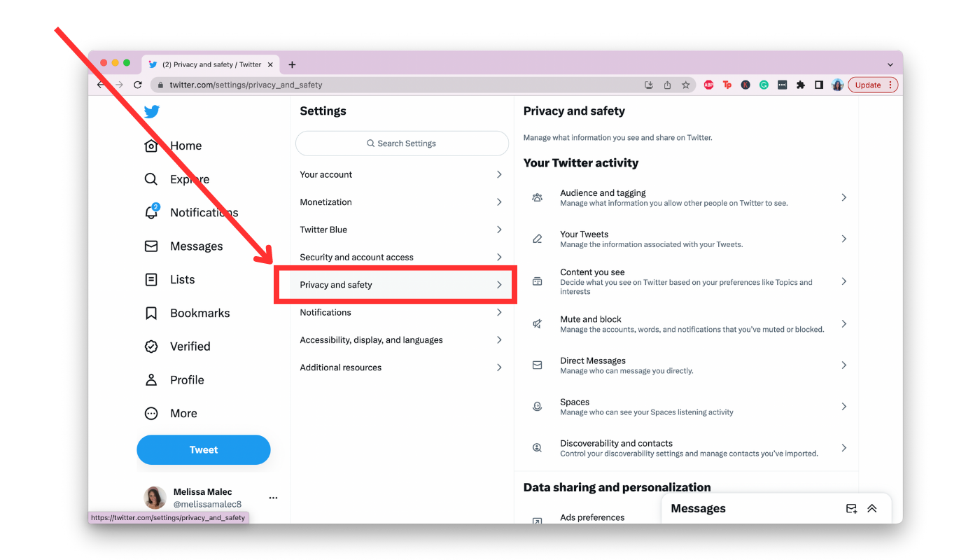Open Notifications bell in left sidebar

click(151, 212)
